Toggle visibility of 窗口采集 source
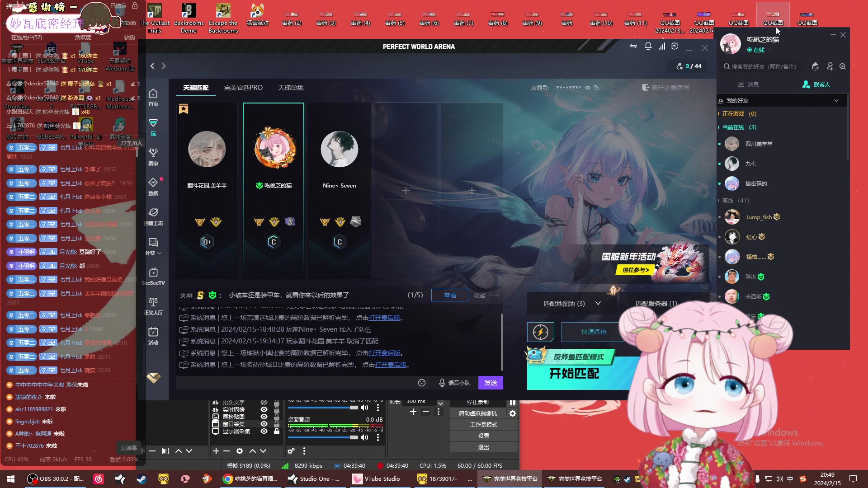868x488 pixels. click(x=264, y=424)
